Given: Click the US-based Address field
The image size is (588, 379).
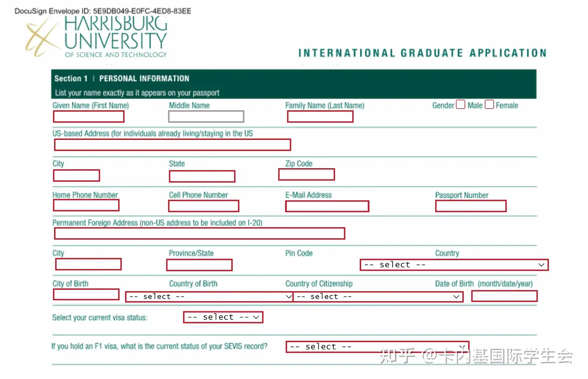Looking at the screenshot, I should pyautogui.click(x=172, y=145).
